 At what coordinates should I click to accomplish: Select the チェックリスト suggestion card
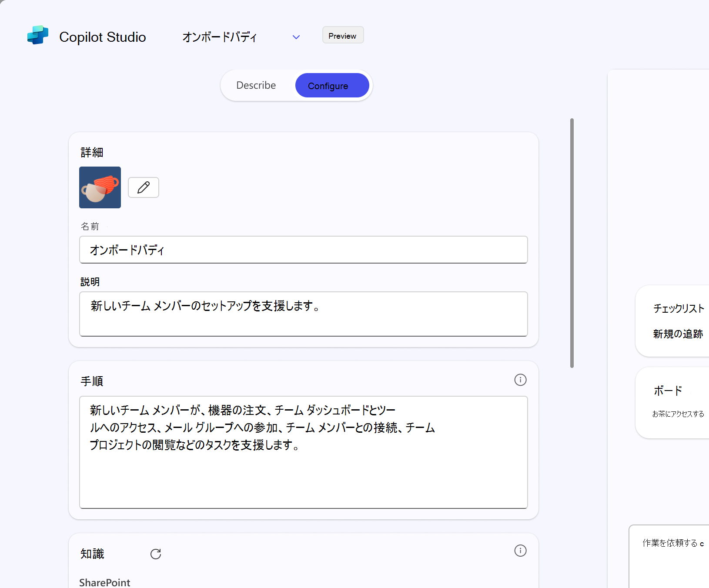[x=672, y=321]
